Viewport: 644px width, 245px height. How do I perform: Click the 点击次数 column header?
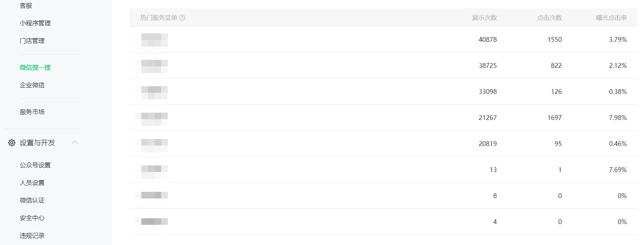coord(549,18)
